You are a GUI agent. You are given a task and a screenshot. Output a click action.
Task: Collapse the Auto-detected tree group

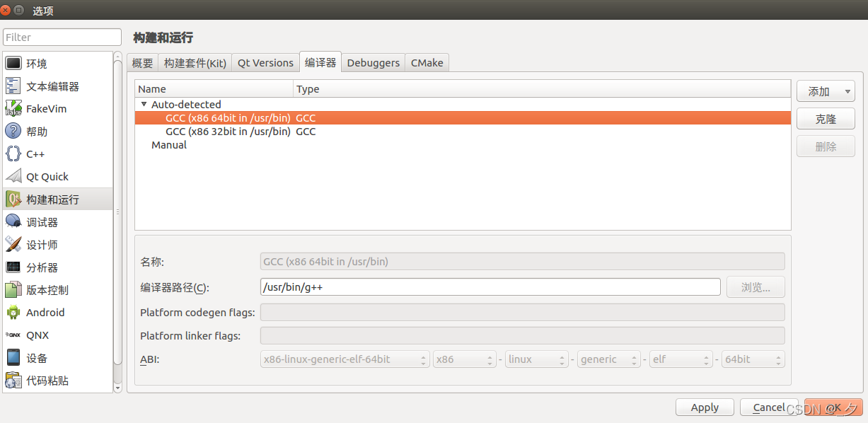pos(144,104)
